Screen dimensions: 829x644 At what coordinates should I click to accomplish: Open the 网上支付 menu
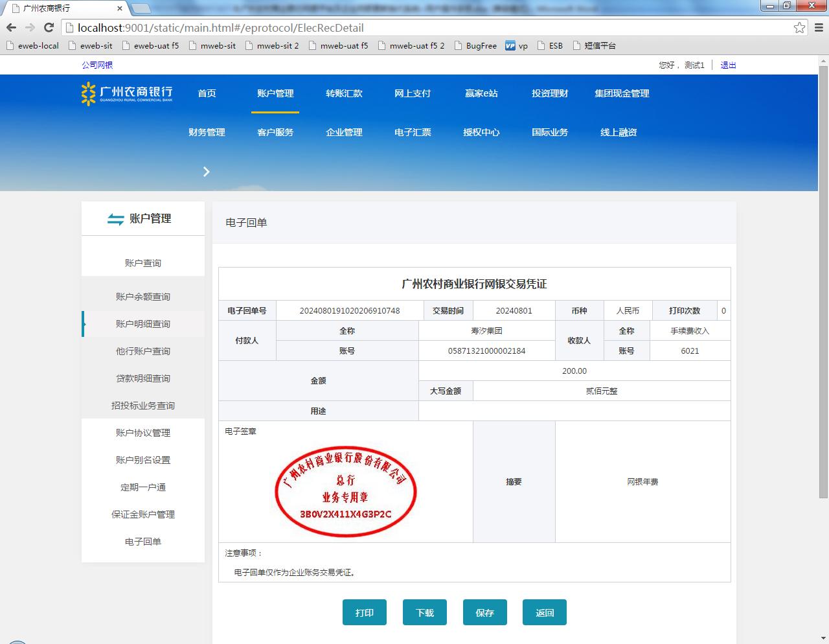(413, 93)
